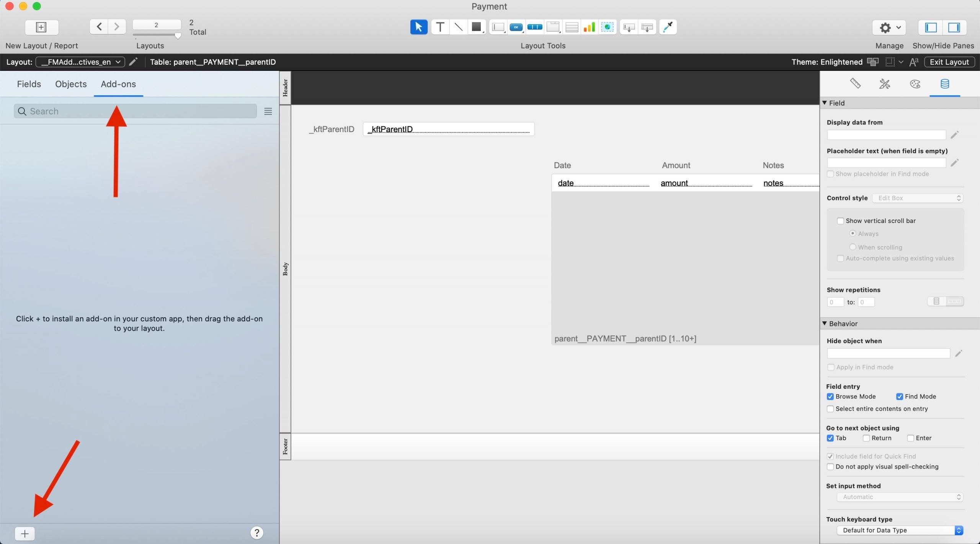This screenshot has height=544, width=980.
Task: Open the add-ons list options menu icon
Action: point(268,111)
